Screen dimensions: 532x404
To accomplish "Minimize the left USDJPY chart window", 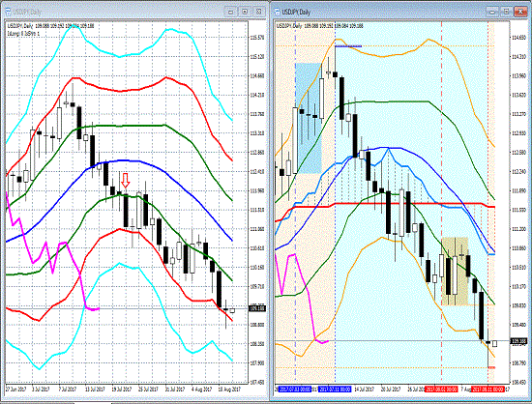I will click(231, 12).
